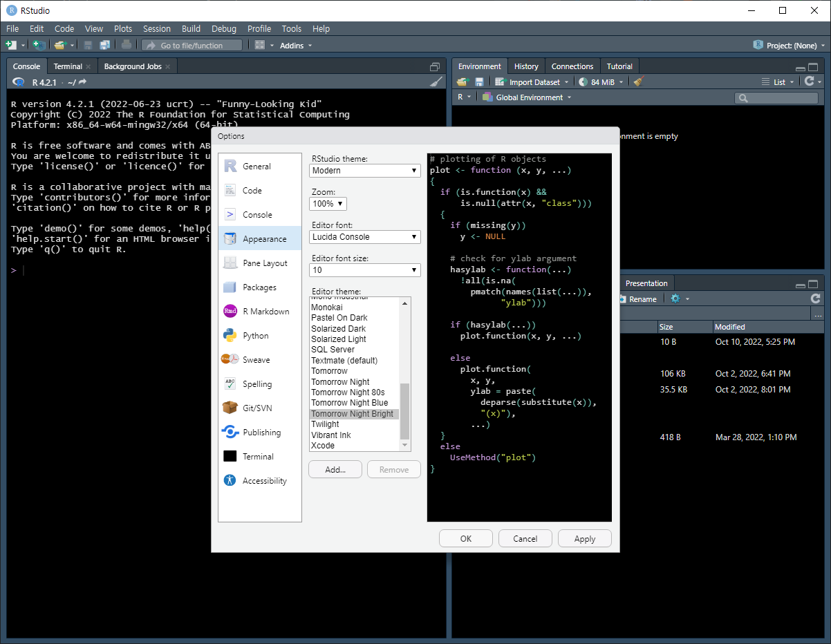The height and width of the screenshot is (644, 831).
Task: Open the List view dropdown in Environment pane
Action: coord(778,82)
